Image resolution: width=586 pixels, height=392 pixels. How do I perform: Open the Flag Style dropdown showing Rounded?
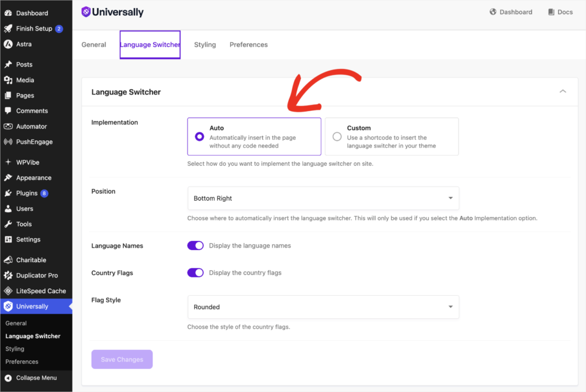[324, 307]
